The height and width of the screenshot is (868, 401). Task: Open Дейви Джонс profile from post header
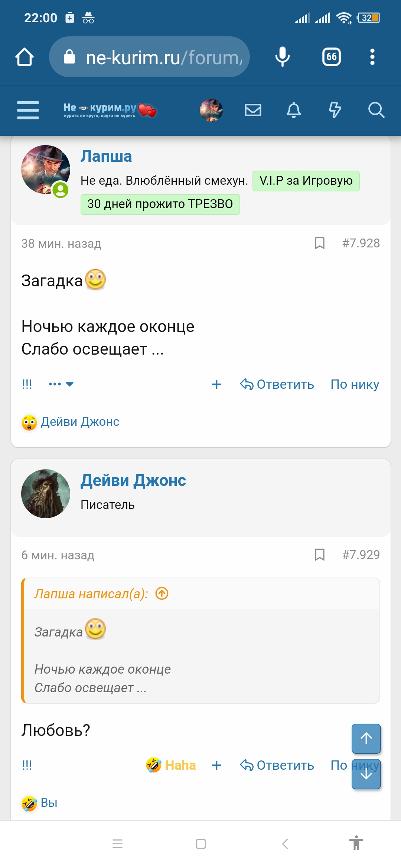click(133, 480)
